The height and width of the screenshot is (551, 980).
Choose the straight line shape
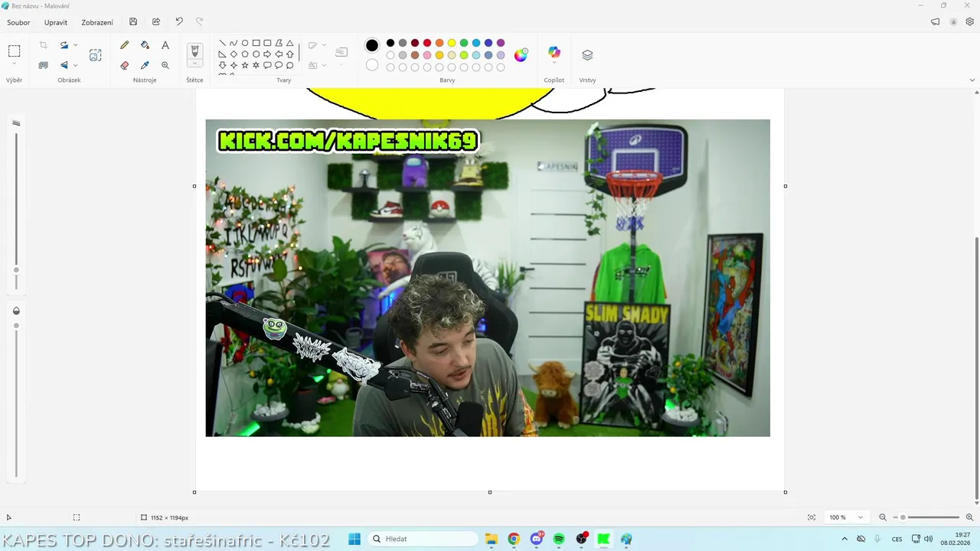point(222,43)
